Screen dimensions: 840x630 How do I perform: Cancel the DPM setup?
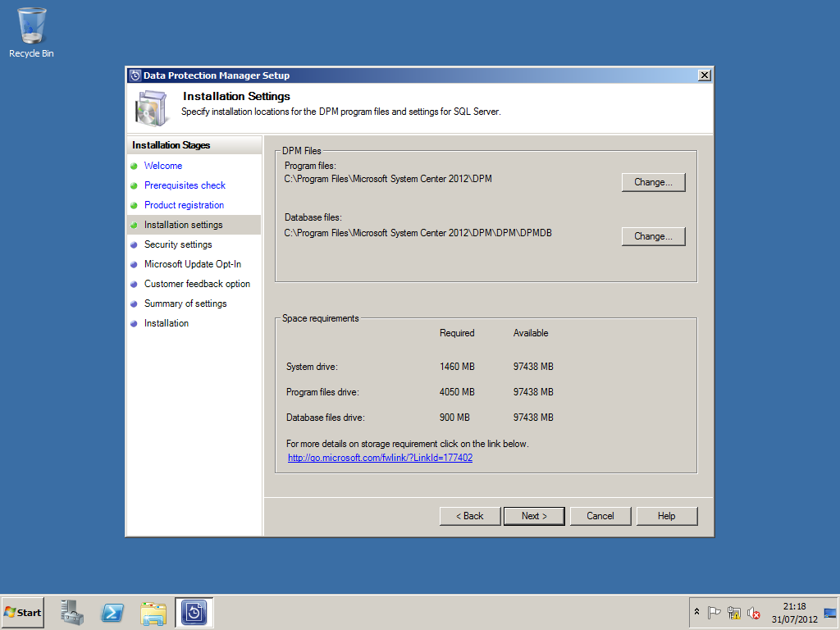[600, 516]
